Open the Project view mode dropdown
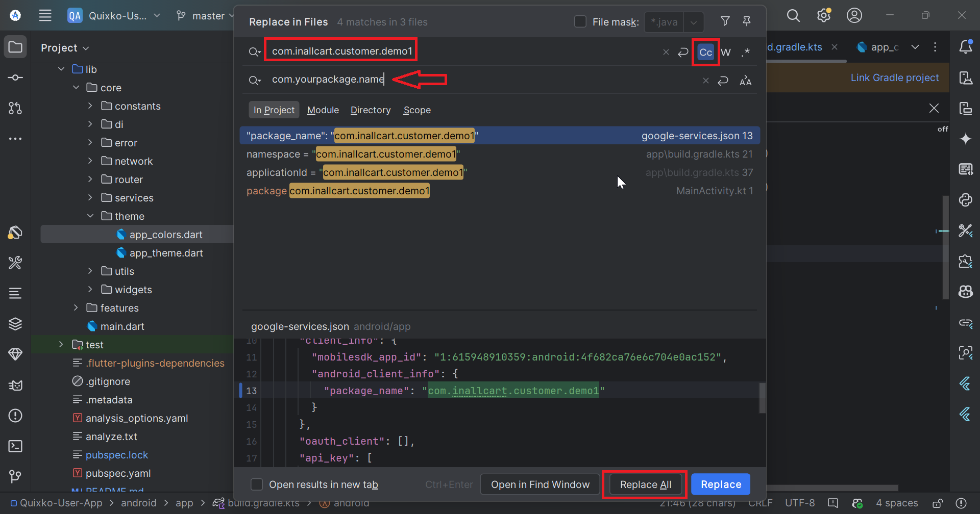 (x=65, y=48)
